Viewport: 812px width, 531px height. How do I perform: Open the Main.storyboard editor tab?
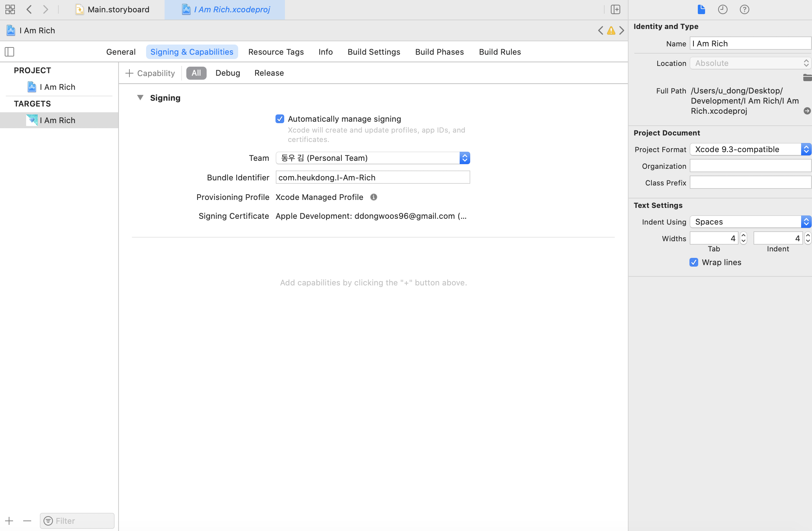pyautogui.click(x=118, y=9)
